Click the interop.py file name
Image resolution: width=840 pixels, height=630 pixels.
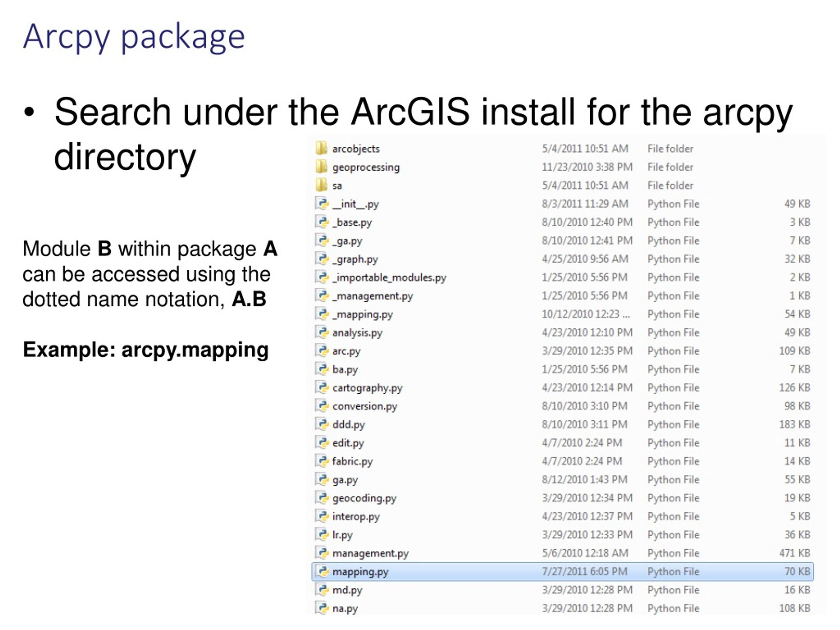[x=356, y=516]
